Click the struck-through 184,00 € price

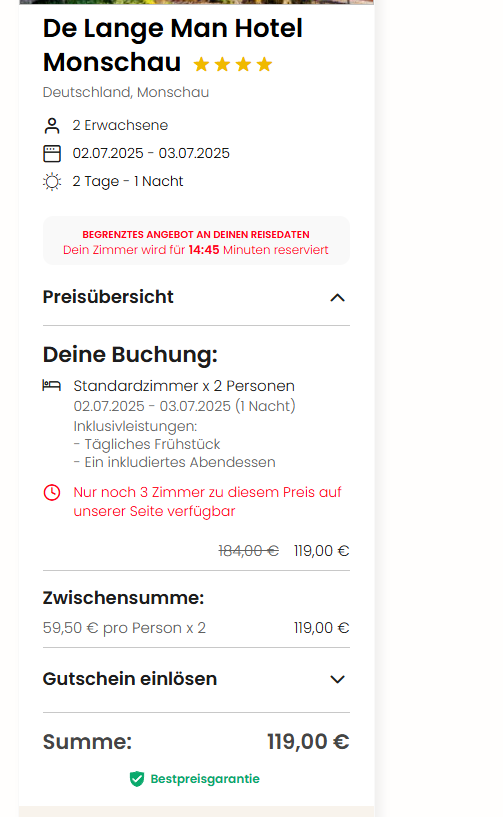point(249,551)
